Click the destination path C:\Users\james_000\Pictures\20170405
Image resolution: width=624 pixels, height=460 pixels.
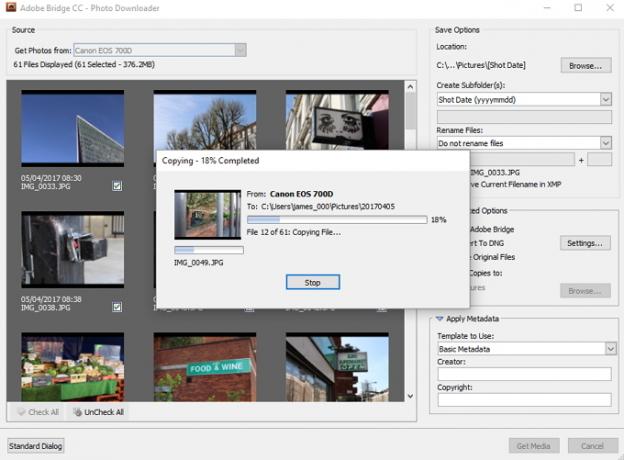click(328, 207)
